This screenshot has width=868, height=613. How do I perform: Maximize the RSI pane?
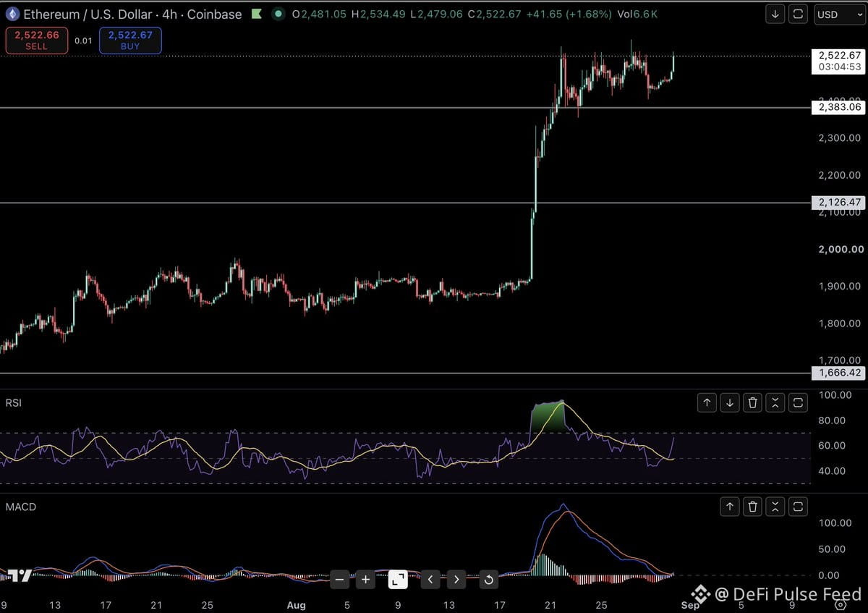pyautogui.click(x=798, y=403)
